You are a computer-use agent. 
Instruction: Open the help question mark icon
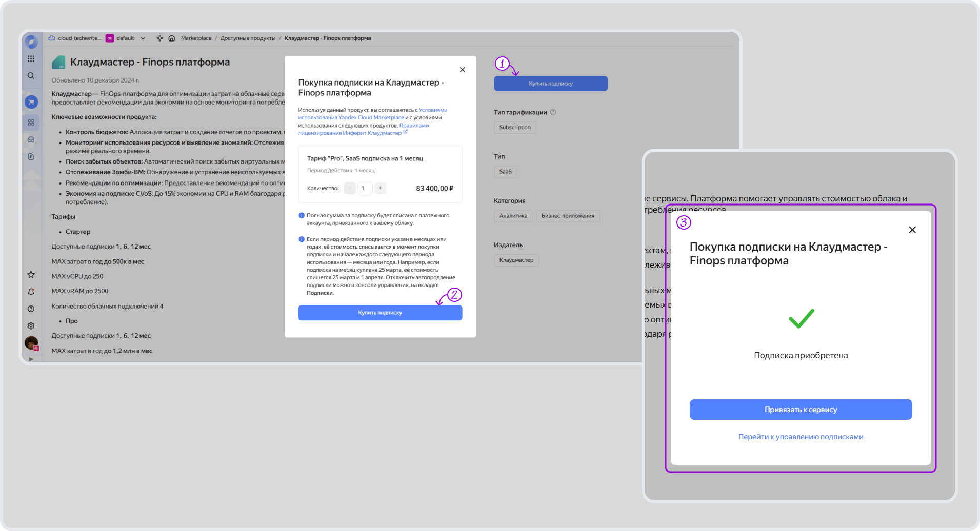point(31,309)
